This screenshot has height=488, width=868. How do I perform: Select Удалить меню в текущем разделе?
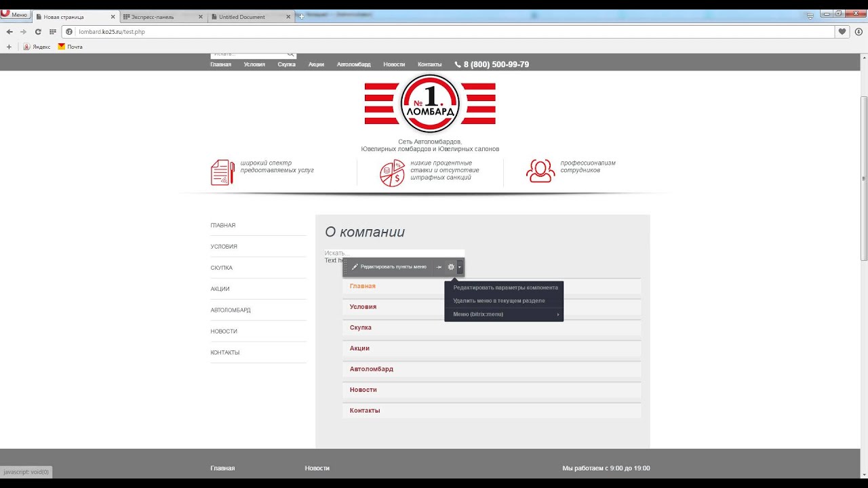point(504,301)
